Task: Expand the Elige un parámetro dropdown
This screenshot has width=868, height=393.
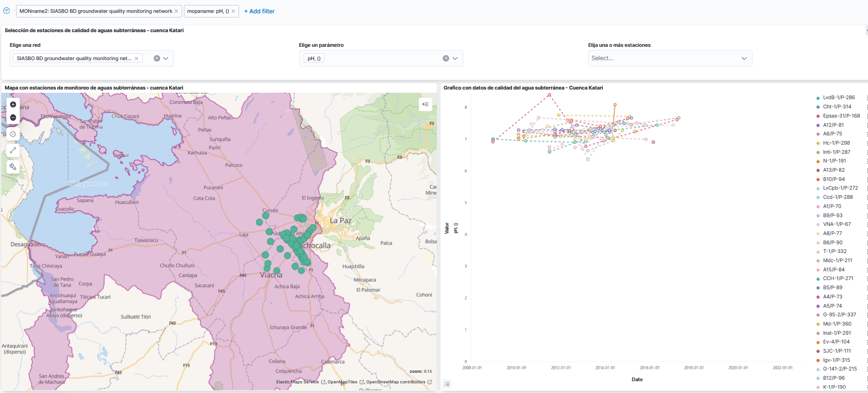Action: 455,58
